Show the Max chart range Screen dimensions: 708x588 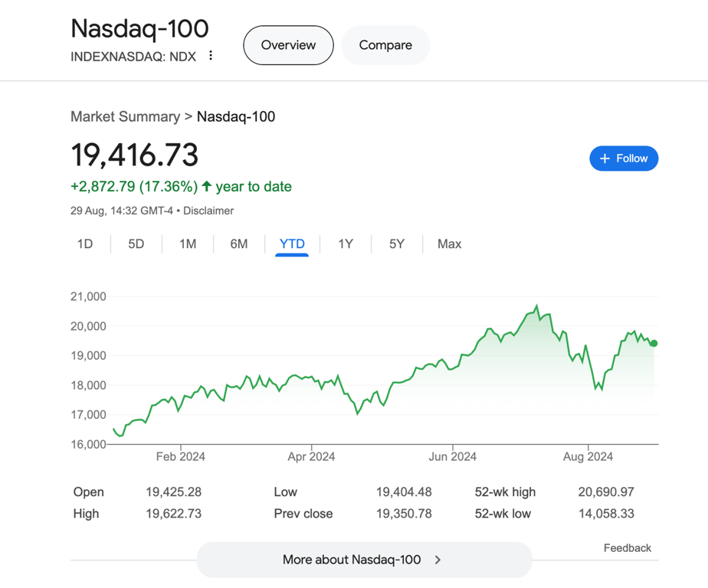(x=449, y=244)
